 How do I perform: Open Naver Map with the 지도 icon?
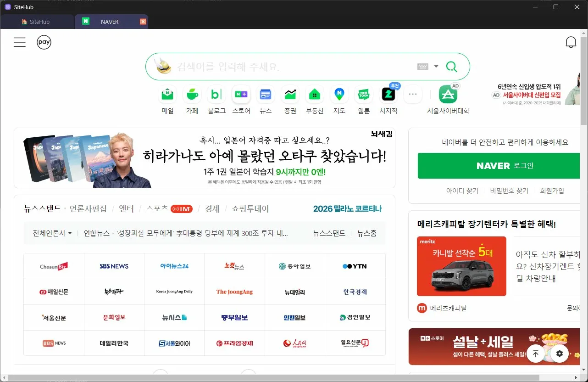(339, 94)
